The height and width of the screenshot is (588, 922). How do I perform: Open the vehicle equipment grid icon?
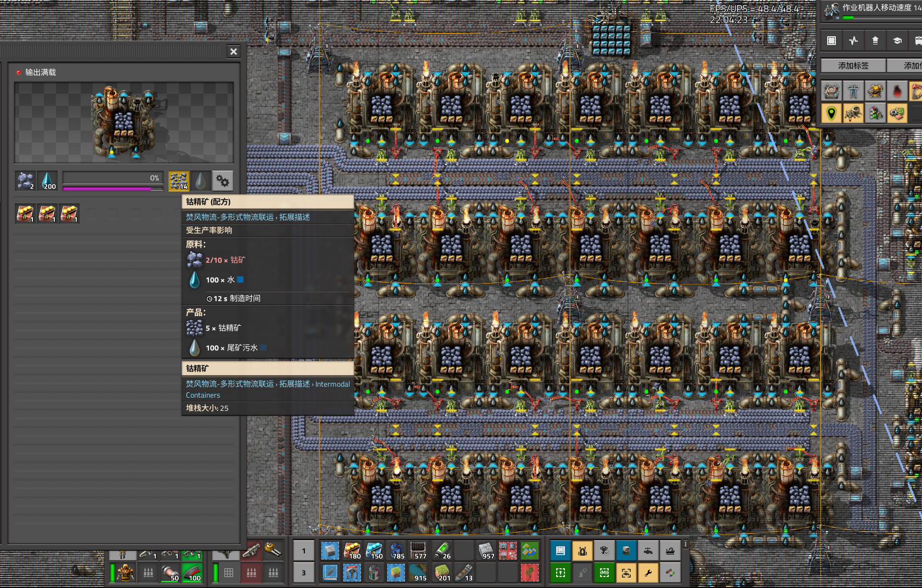[x=229, y=573]
